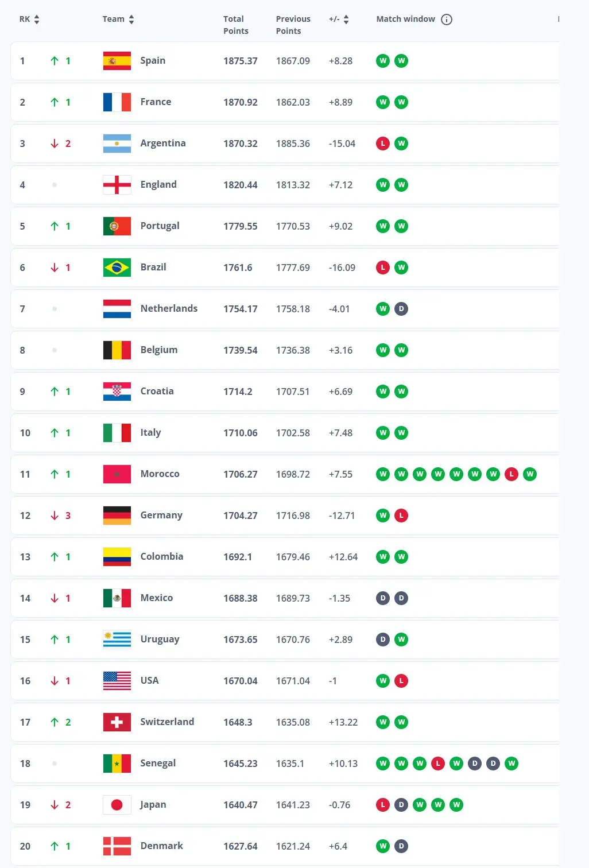The image size is (589, 868).
Task: Sort table by RK column arrows
Action: point(37,20)
